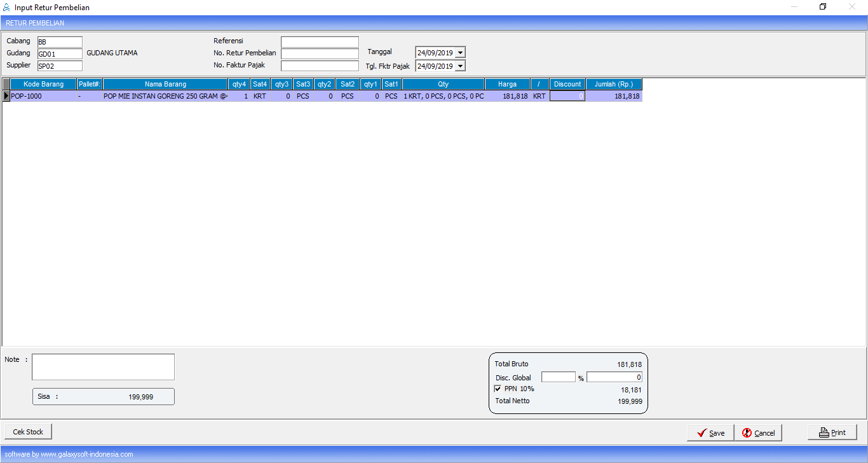Uncheck the PPN 10% checkbox
The image size is (868, 463).
click(x=498, y=389)
